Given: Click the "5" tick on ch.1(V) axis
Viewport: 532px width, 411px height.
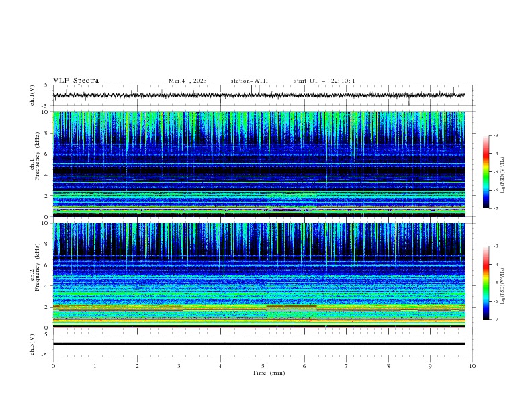Looking at the screenshot, I should click(x=46, y=85).
